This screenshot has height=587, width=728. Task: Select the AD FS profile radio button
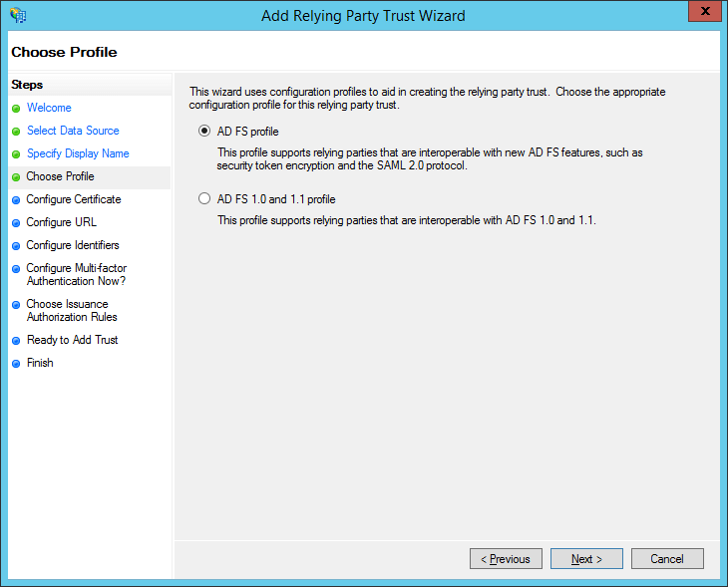pos(205,131)
